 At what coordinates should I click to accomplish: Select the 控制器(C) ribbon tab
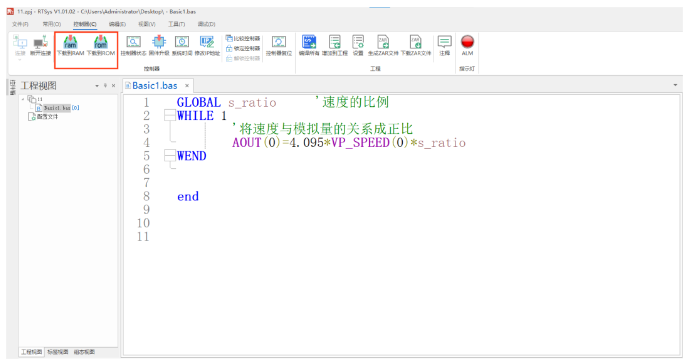(x=85, y=24)
